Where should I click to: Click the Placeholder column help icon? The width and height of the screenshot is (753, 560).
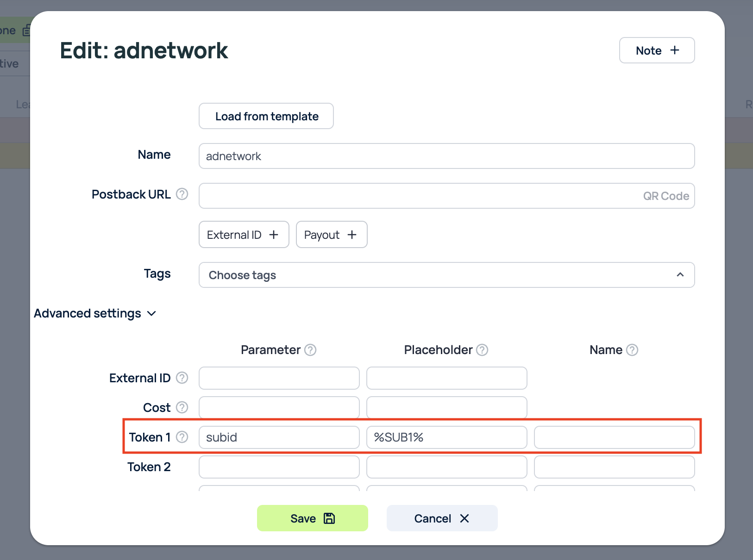click(482, 350)
